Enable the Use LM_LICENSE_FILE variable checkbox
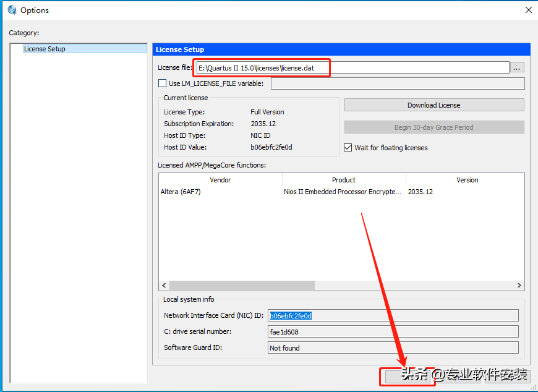 tap(162, 83)
